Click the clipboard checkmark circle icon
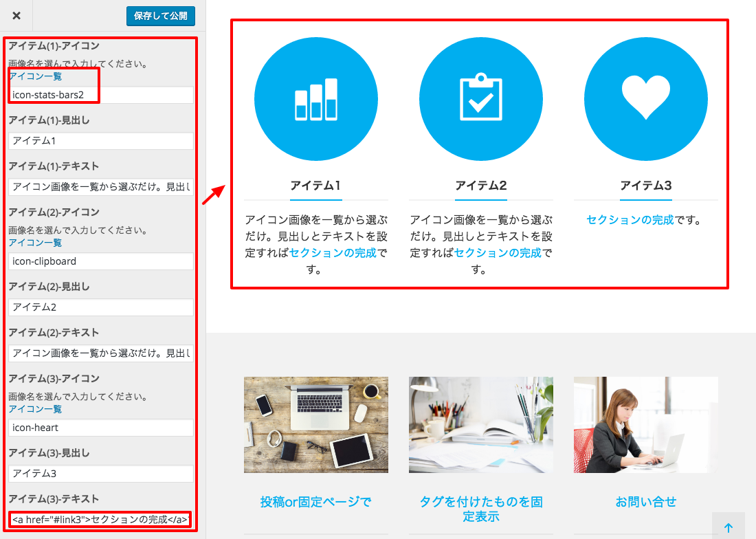Image resolution: width=756 pixels, height=539 pixels. click(480, 99)
